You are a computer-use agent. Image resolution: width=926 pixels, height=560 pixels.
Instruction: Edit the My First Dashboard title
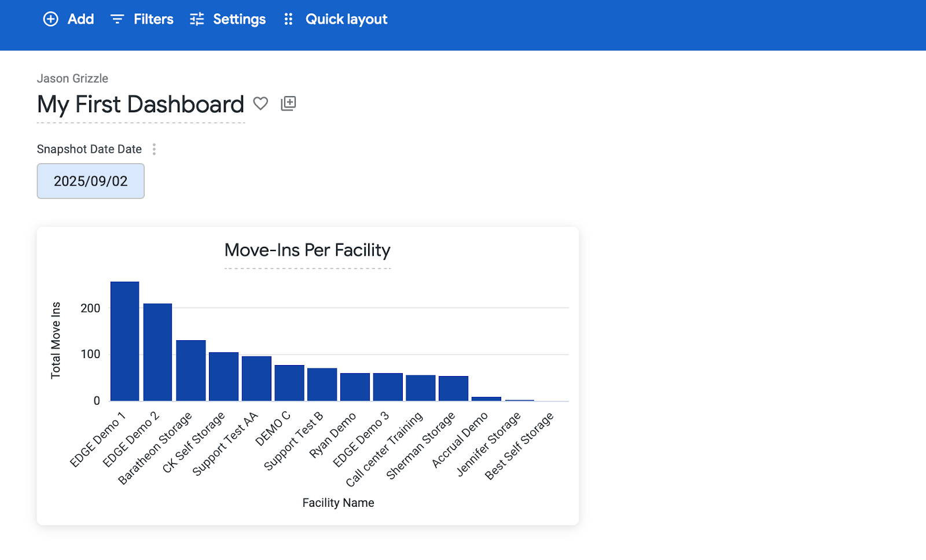coord(141,105)
